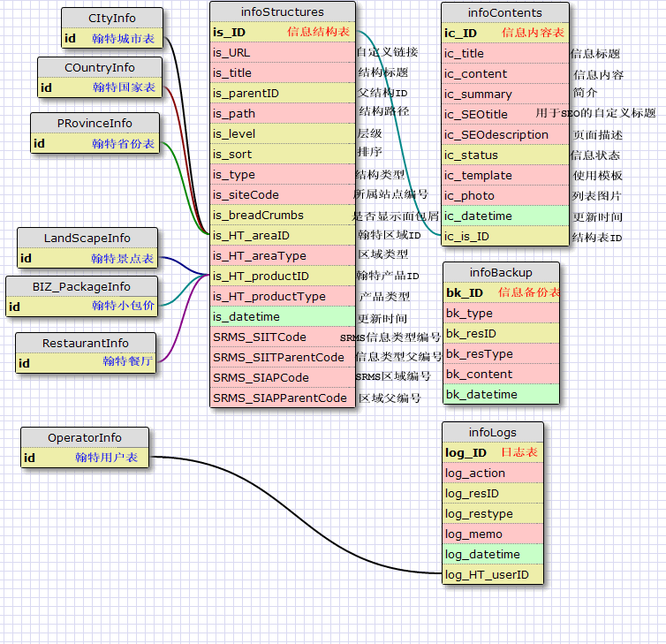Select the bk_ID primary key row

point(500,292)
